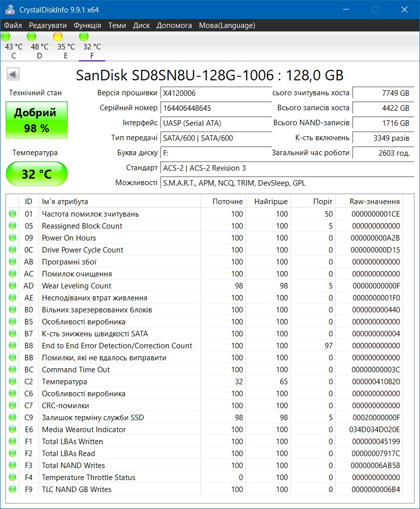420x509 pixels.
Task: Select the Помилки, які не вдалось виправити row
Action: tap(205, 357)
